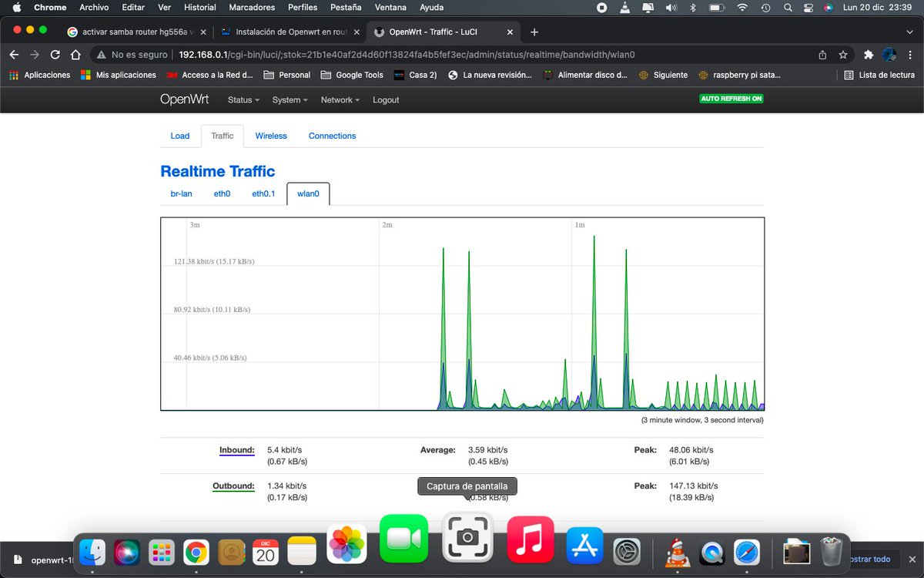Click the Home icon in Chrome toolbar
The height and width of the screenshot is (578, 924).
75,55
